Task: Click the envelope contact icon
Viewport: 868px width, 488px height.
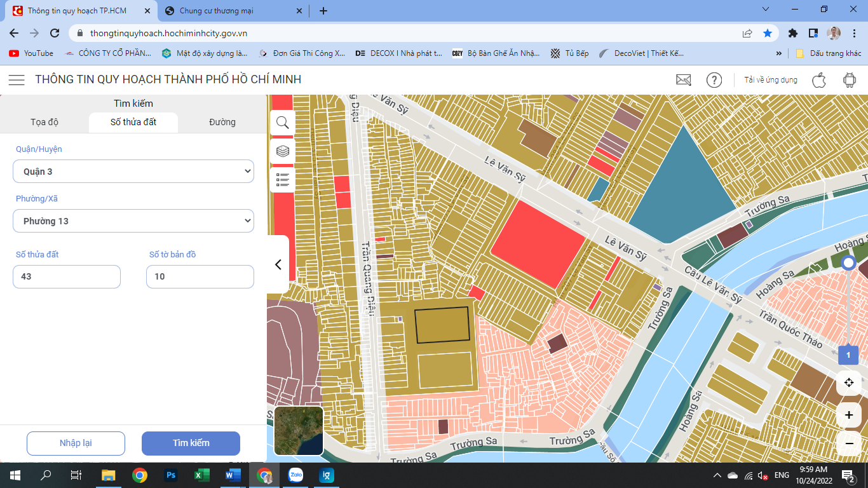Action: tap(683, 79)
